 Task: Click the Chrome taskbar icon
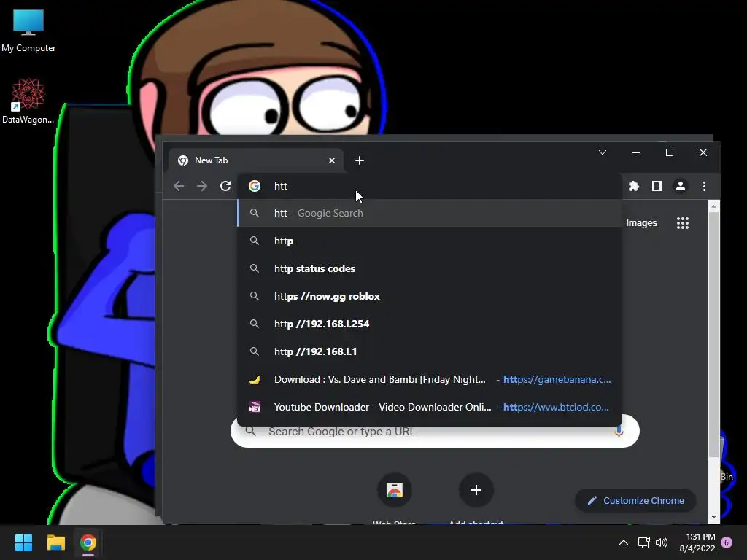88,542
